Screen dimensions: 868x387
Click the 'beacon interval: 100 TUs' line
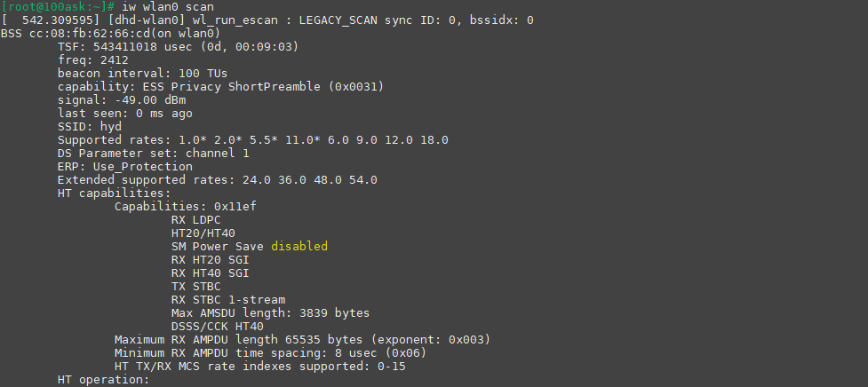[143, 74]
